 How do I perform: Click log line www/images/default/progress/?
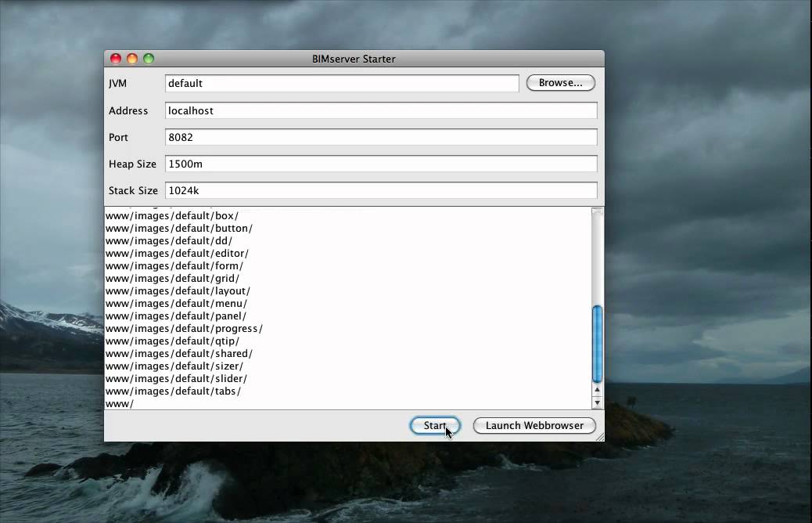click(x=185, y=329)
